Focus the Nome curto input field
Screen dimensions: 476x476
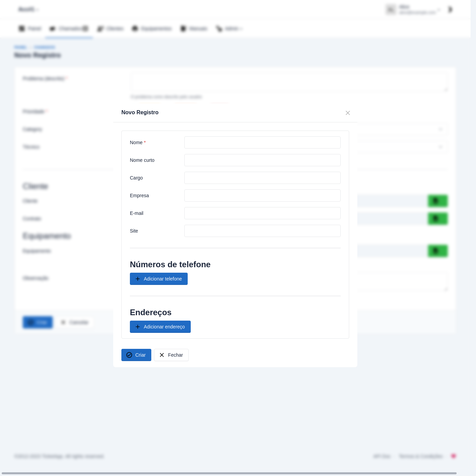click(x=262, y=160)
